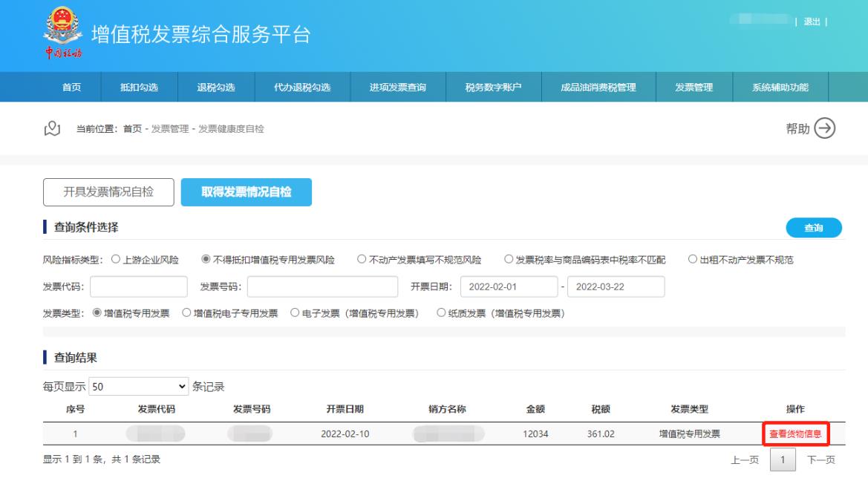The image size is (868, 484).
Task: Click the 发票代码 input field
Action: [139, 287]
